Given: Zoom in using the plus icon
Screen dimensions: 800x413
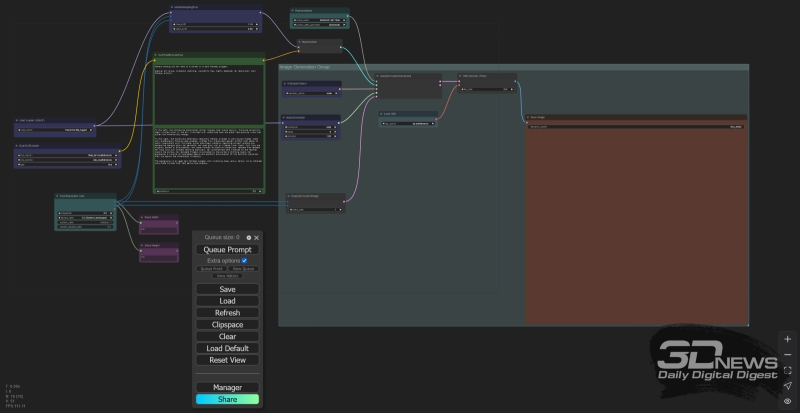Looking at the screenshot, I should pos(787,339).
